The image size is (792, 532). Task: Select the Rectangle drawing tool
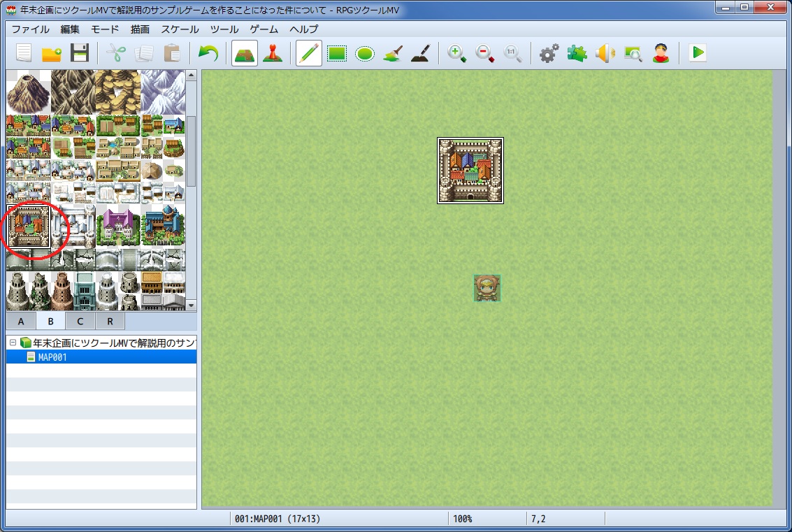coord(337,54)
